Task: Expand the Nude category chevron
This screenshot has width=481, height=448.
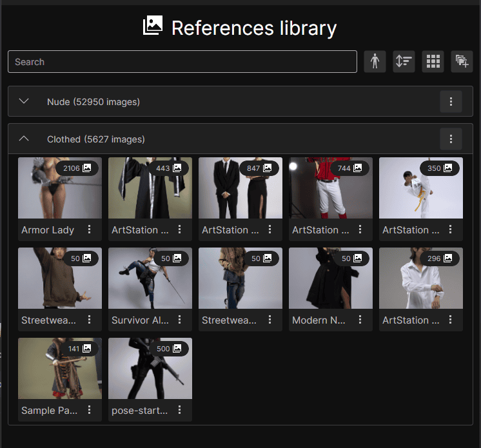Action: coord(25,102)
